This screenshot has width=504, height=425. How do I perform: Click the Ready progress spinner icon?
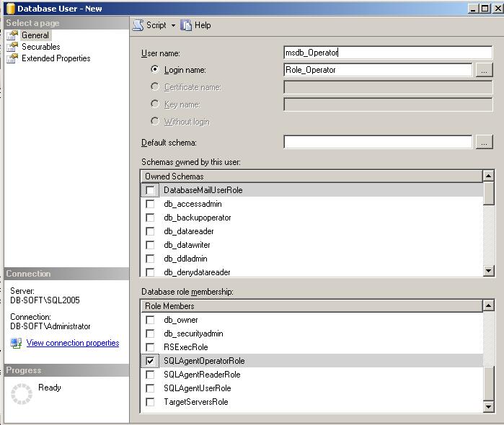tap(22, 393)
